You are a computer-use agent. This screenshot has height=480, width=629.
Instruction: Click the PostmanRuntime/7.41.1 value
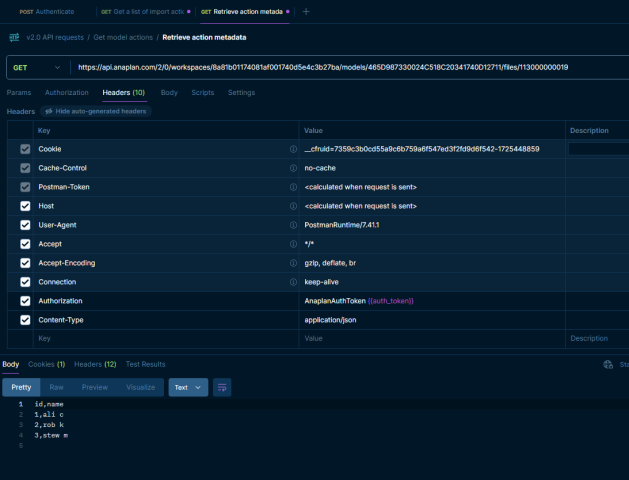(x=342, y=225)
